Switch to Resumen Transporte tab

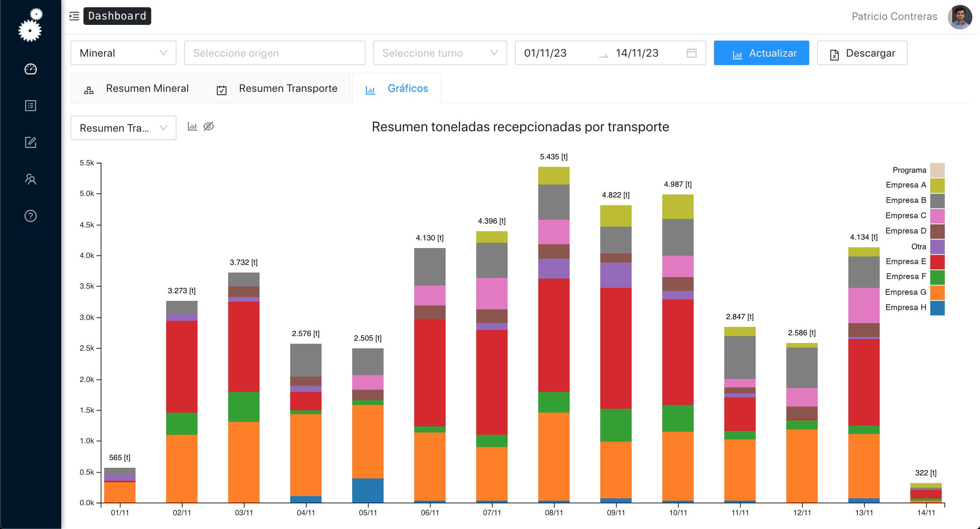(277, 88)
